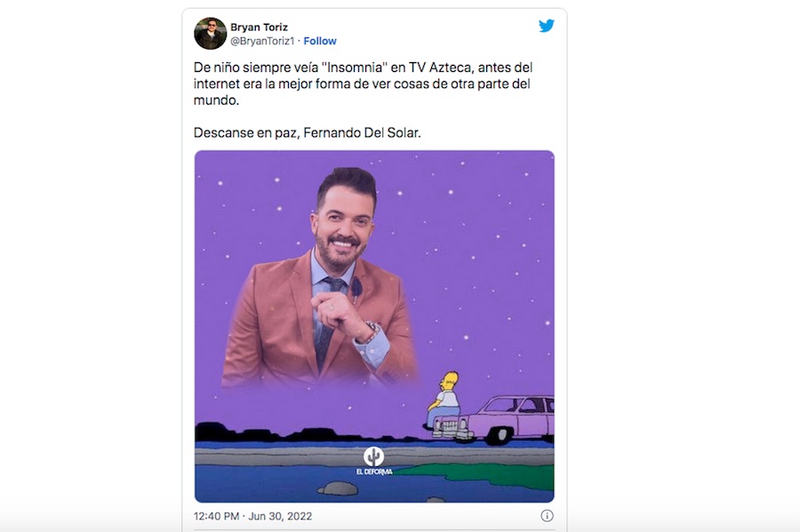Click the Jun 30, 2022 date

(280, 516)
